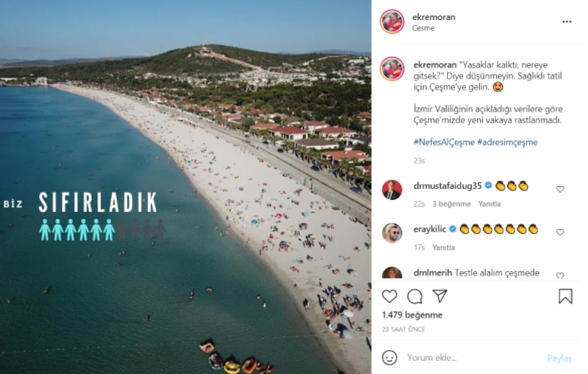This screenshot has width=588, height=374.
Task: Click ekremoran profile picture in header
Action: [x=392, y=21]
